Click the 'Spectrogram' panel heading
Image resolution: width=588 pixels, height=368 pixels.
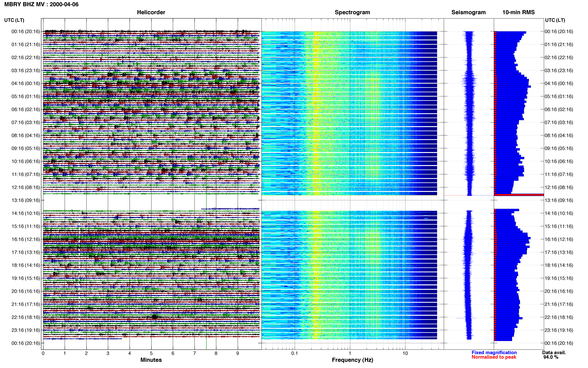pos(352,12)
